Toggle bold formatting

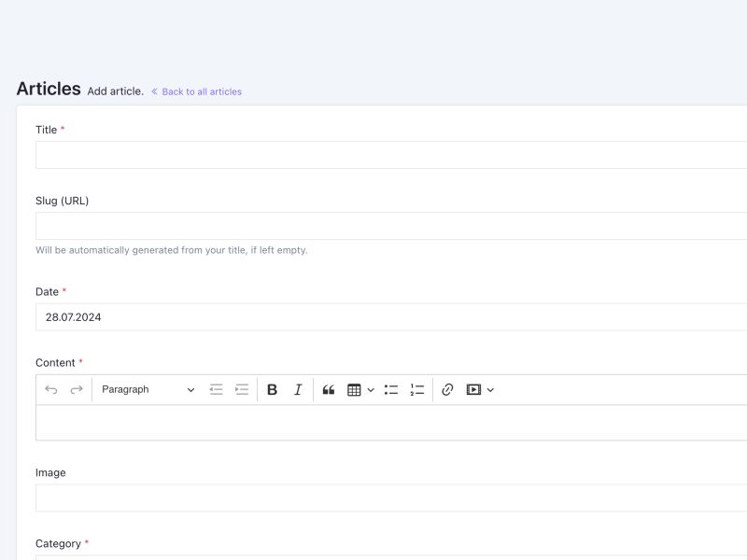pyautogui.click(x=272, y=390)
